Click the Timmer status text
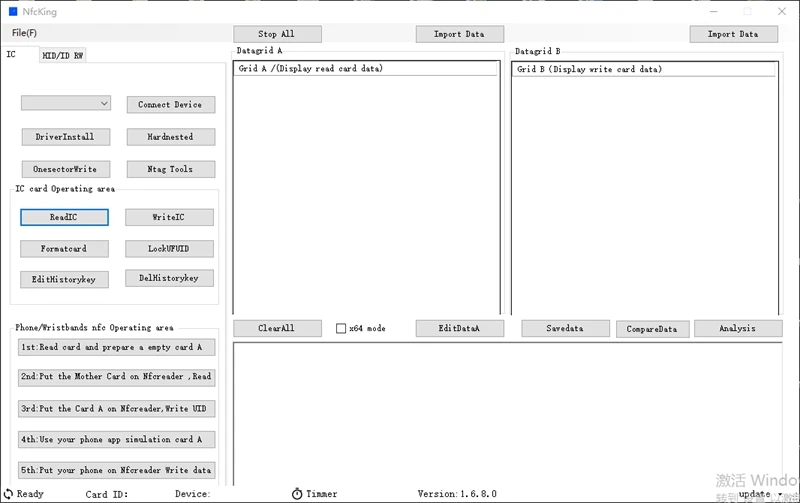The height and width of the screenshot is (503, 800). [x=322, y=494]
